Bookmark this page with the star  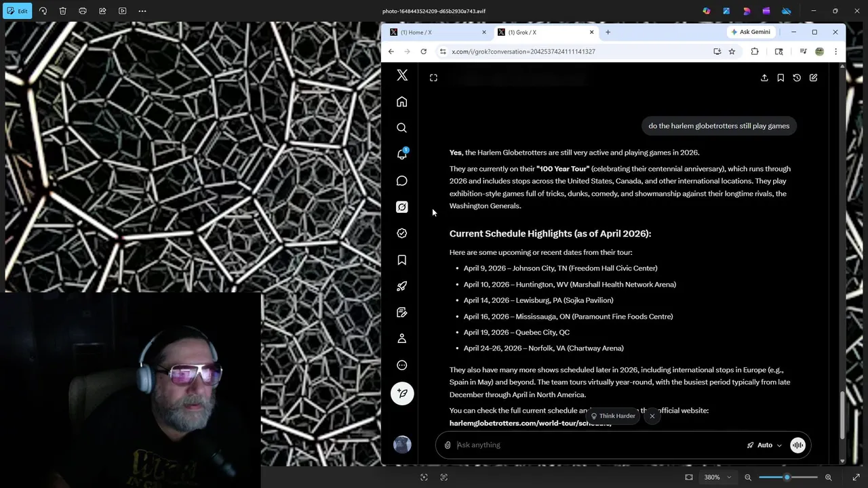click(732, 52)
